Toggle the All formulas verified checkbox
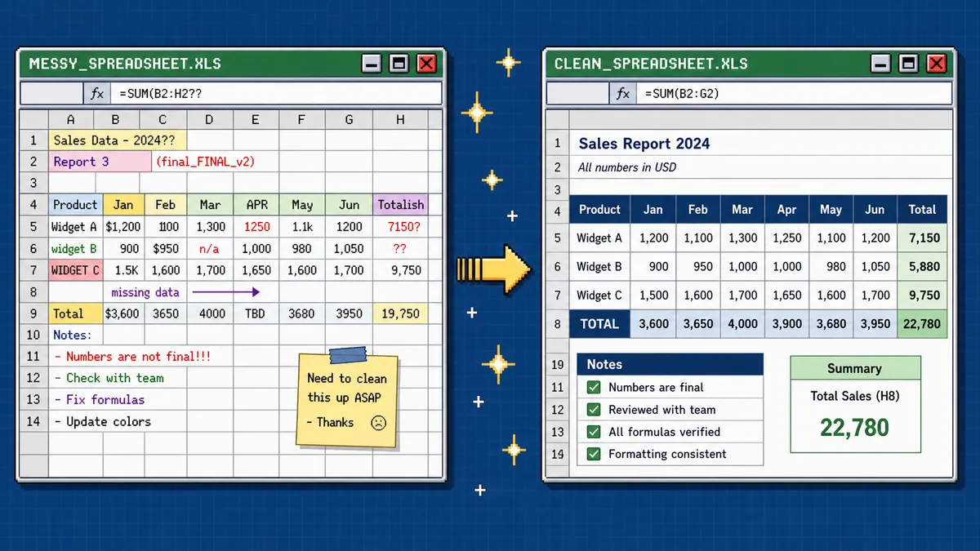This screenshot has width=980, height=551. point(593,432)
